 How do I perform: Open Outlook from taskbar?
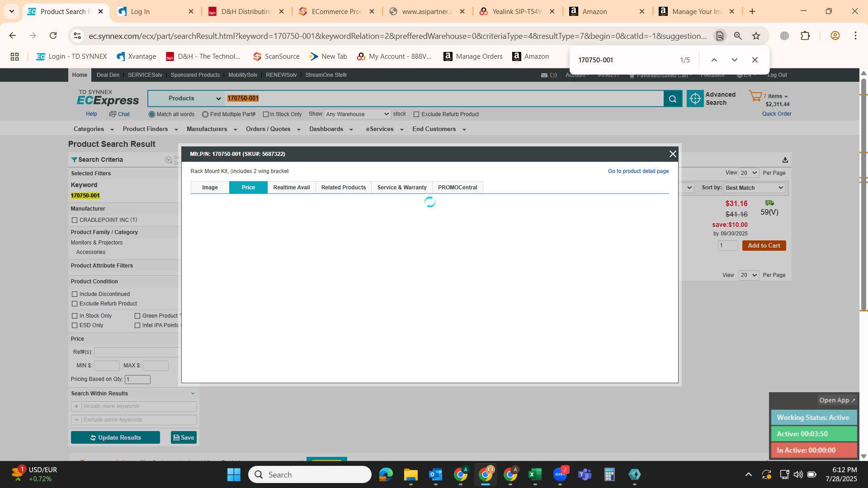pos(435,474)
